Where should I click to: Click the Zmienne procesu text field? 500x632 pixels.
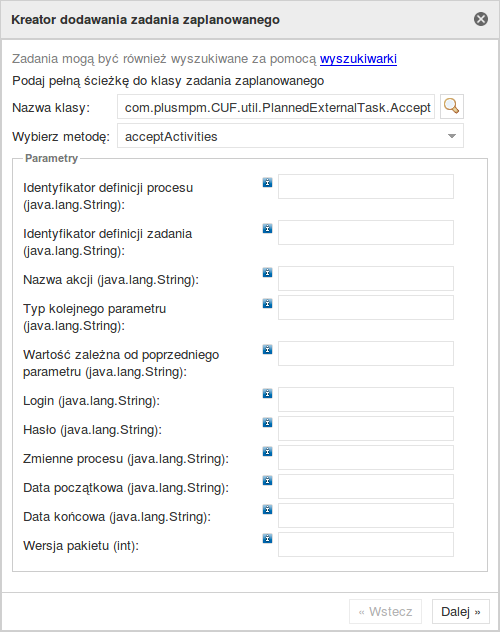point(366,457)
